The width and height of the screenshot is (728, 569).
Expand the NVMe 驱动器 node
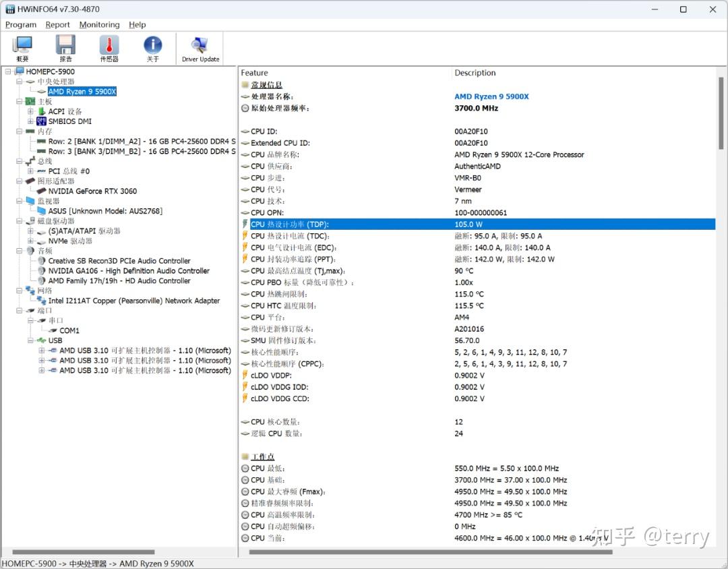click(30, 241)
